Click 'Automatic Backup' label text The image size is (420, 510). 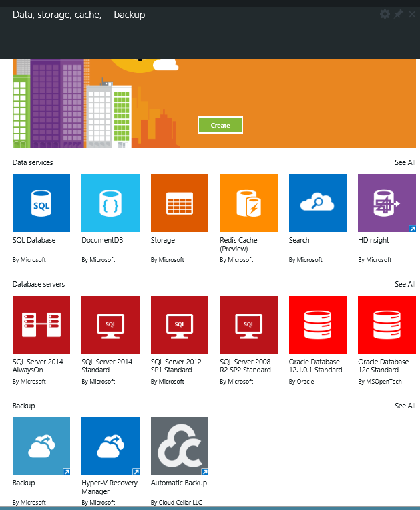(x=179, y=483)
